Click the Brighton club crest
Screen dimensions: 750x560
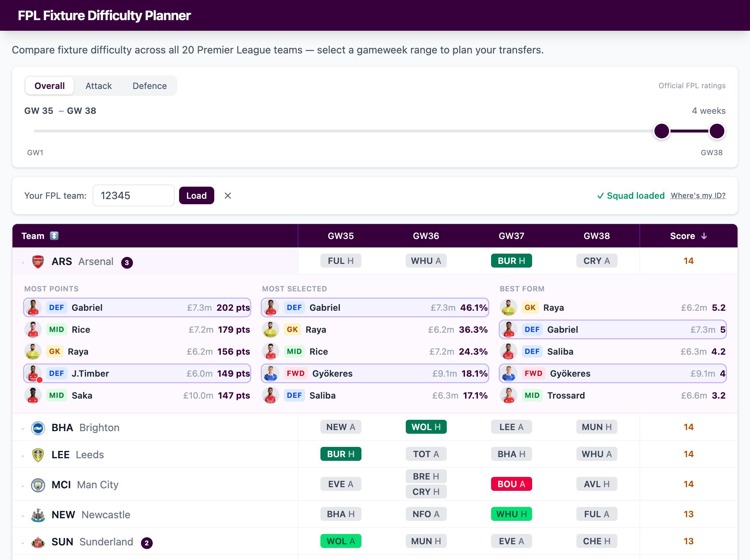click(x=38, y=428)
